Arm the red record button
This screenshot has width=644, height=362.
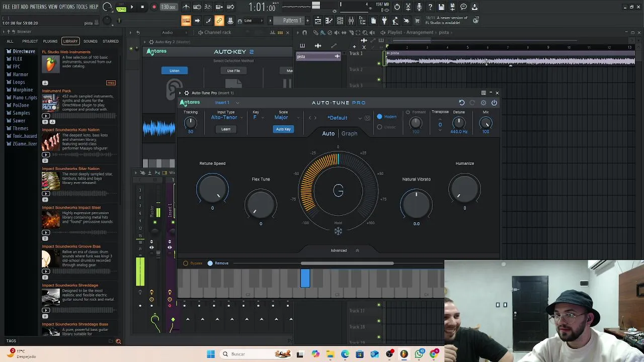[154, 7]
